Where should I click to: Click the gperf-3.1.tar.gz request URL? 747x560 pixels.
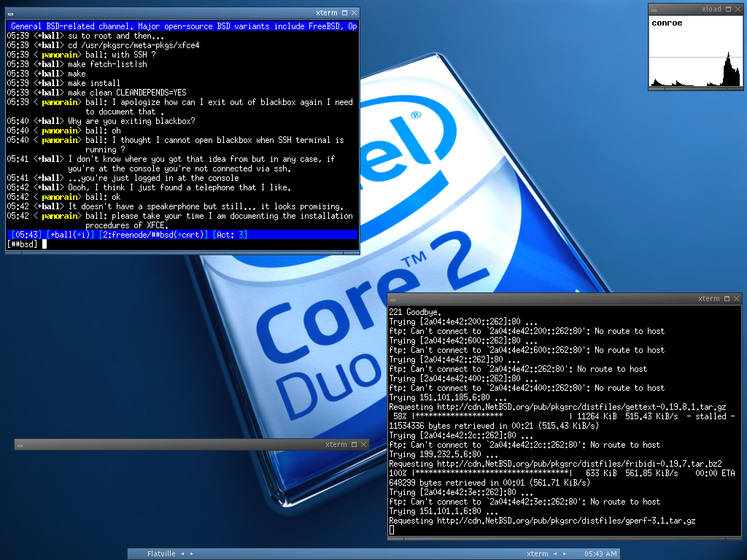[566, 521]
